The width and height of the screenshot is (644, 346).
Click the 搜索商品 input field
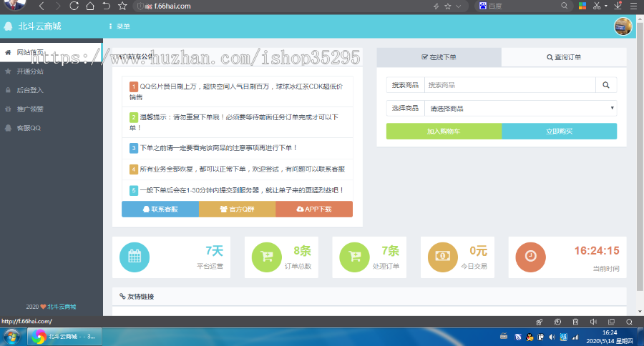click(509, 85)
